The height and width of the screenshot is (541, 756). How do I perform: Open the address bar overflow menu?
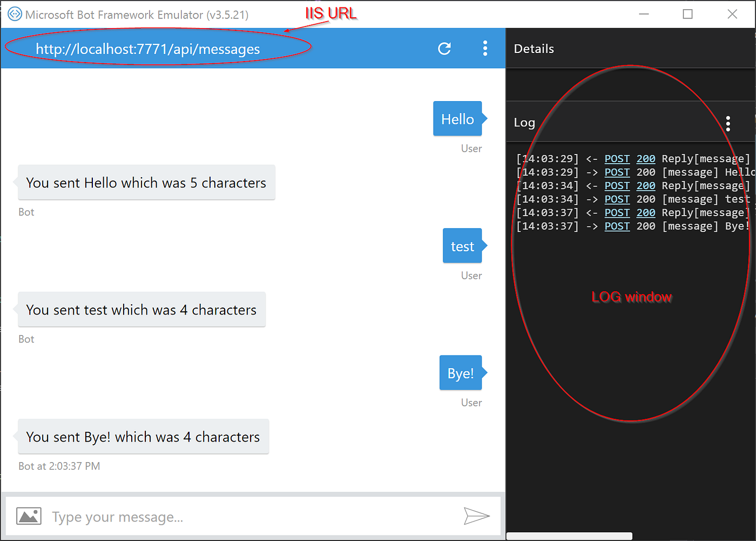point(485,49)
